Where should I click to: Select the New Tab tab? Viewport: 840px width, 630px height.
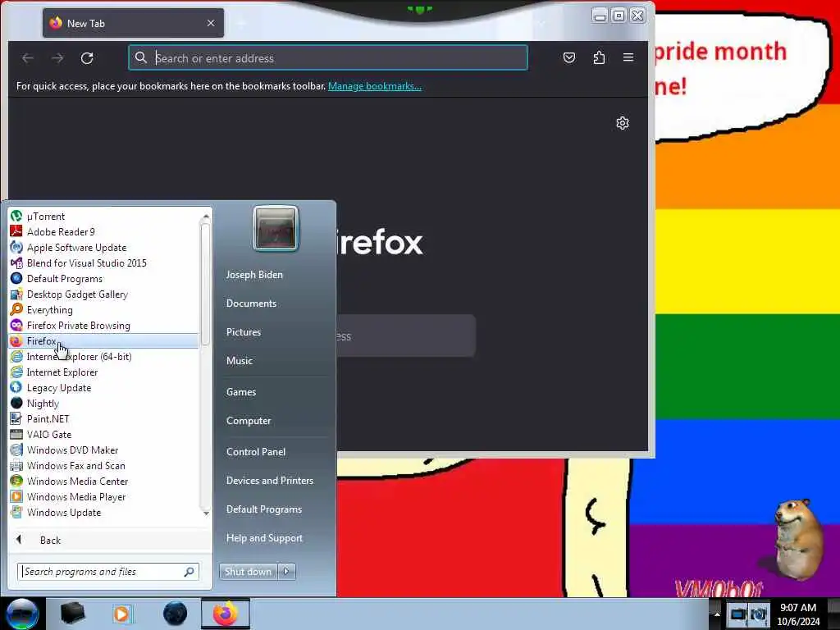133,23
